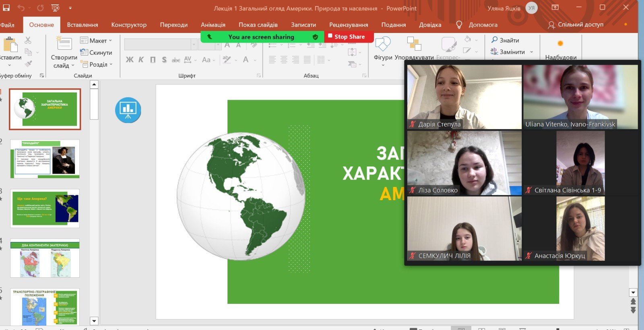Click the Cut scissors icon
This screenshot has height=330, width=644.
pyautogui.click(x=28, y=40)
